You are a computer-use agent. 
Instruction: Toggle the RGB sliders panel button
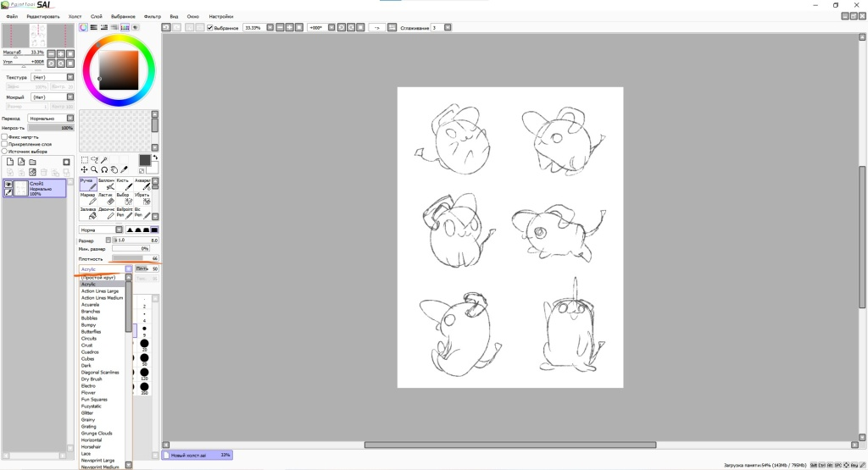click(93, 27)
